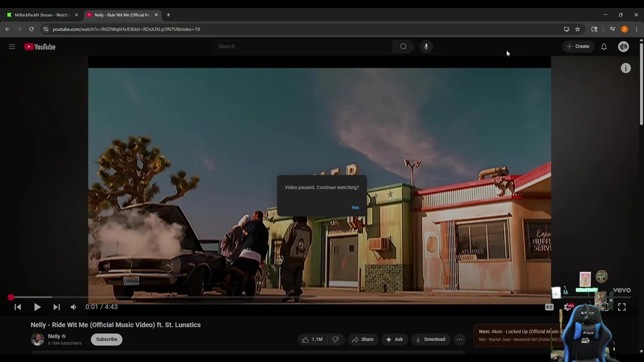
Task: Toggle closed captions on the player
Action: click(x=549, y=307)
